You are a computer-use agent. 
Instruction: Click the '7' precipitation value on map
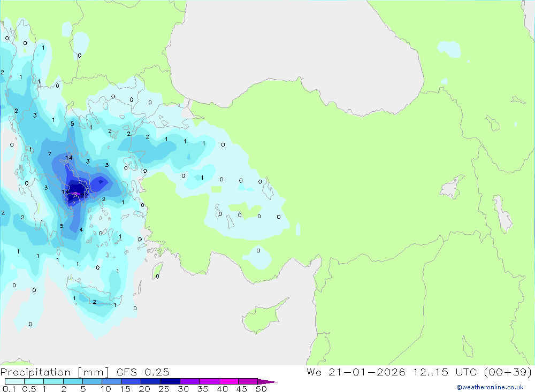[x=50, y=154]
